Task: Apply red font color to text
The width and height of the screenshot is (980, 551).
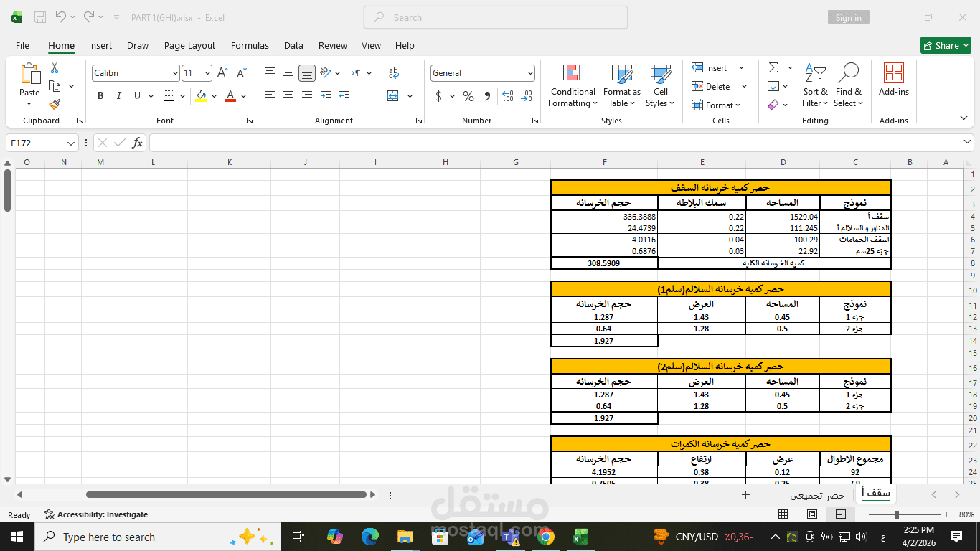Action: point(230,96)
